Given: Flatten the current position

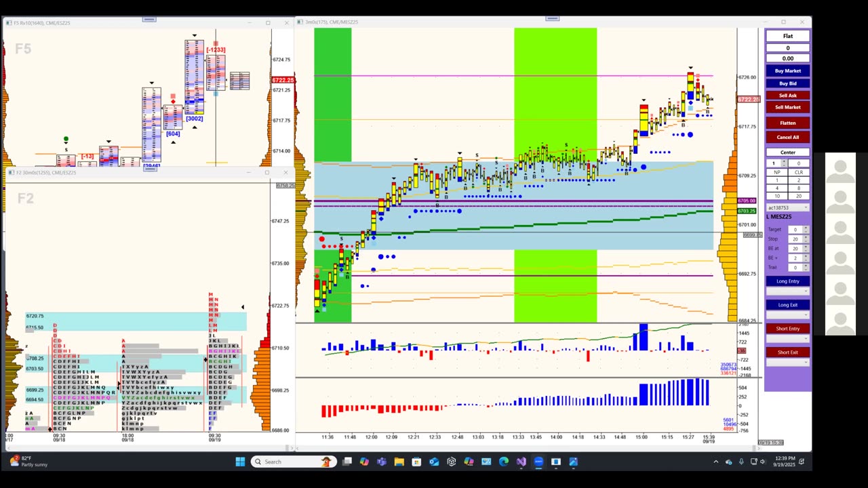Looking at the screenshot, I should pos(787,123).
